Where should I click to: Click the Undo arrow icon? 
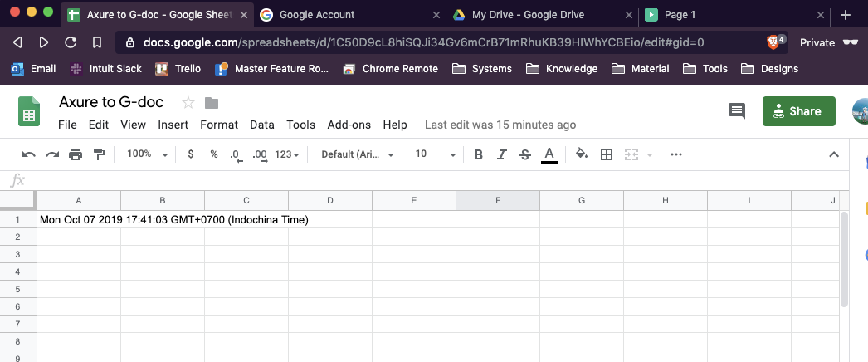pos(29,154)
